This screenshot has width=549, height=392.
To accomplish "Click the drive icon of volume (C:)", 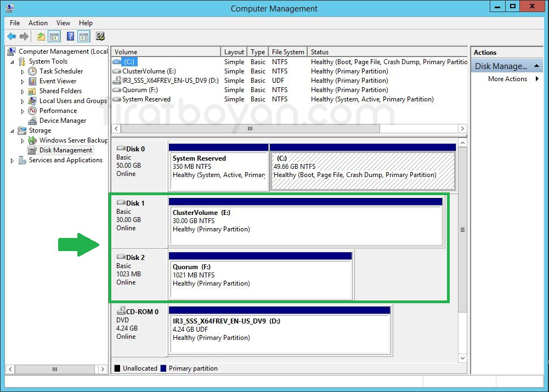I will click(x=117, y=62).
